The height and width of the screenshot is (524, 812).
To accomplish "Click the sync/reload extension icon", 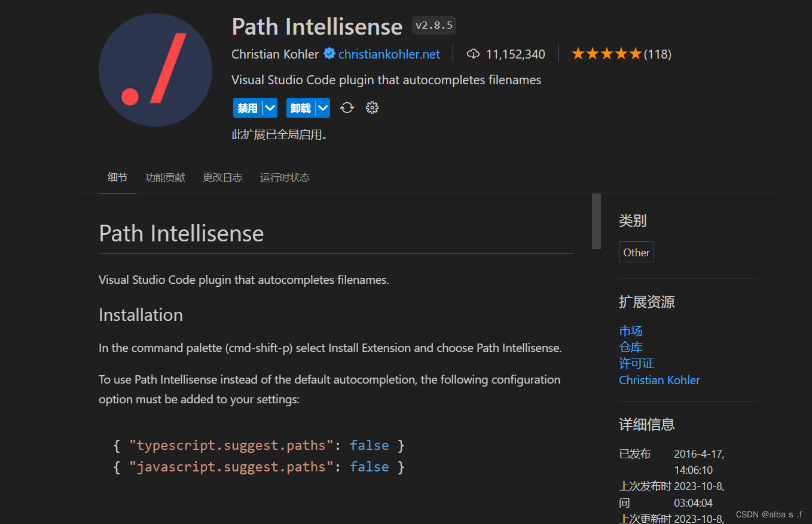I will point(347,108).
